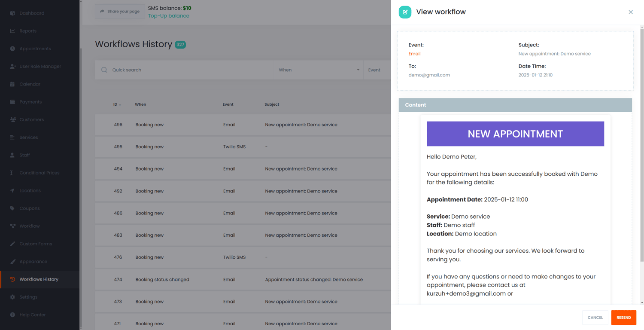Follow the Top-Up balance link
The width and height of the screenshot is (644, 330).
pos(168,16)
